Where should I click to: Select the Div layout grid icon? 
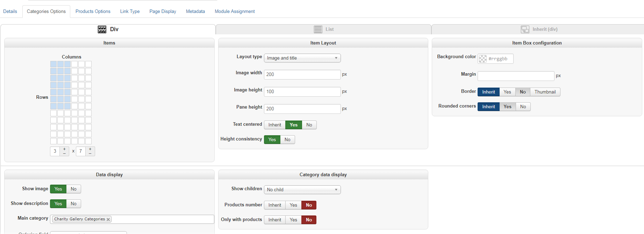pyautogui.click(x=102, y=29)
